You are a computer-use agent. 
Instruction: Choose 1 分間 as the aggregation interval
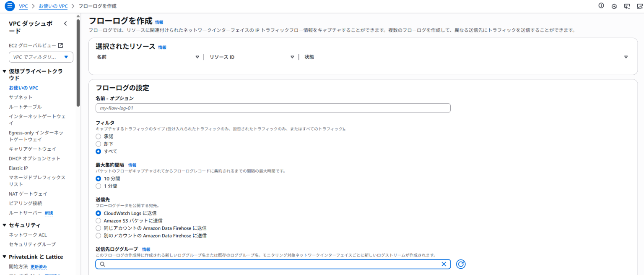(x=98, y=186)
